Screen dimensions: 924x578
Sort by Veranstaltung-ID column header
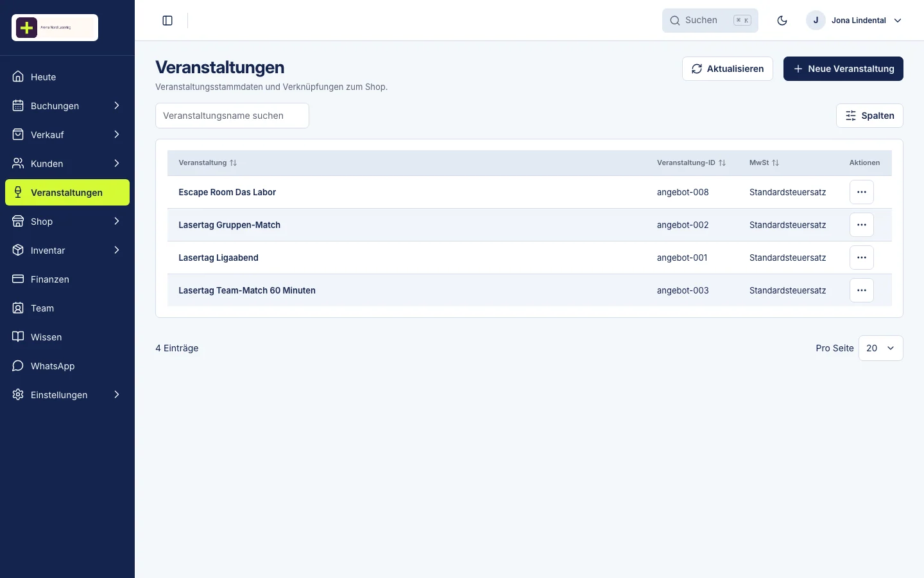(x=691, y=163)
